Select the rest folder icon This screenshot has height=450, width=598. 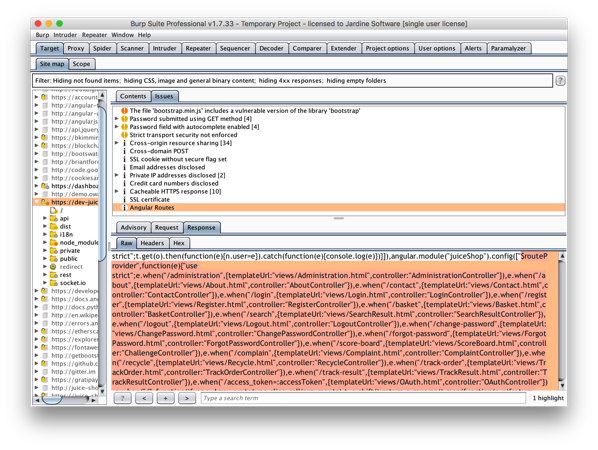click(54, 275)
